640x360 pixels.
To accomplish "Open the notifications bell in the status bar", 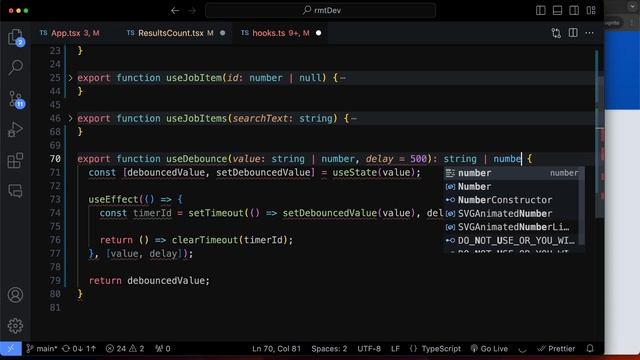I will point(590,349).
